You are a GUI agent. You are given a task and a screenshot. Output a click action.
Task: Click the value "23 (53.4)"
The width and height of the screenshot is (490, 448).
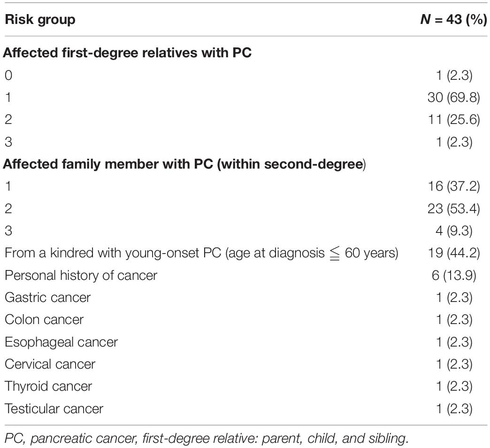point(453,209)
